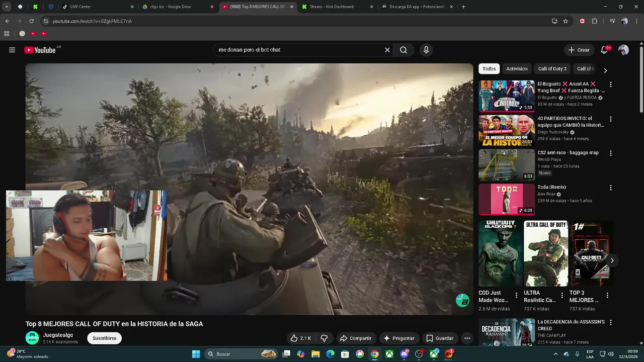This screenshot has width=644, height=362.
Task: Open options for LA DECADENCIA de ASSASSIN'S video
Action: click(611, 322)
